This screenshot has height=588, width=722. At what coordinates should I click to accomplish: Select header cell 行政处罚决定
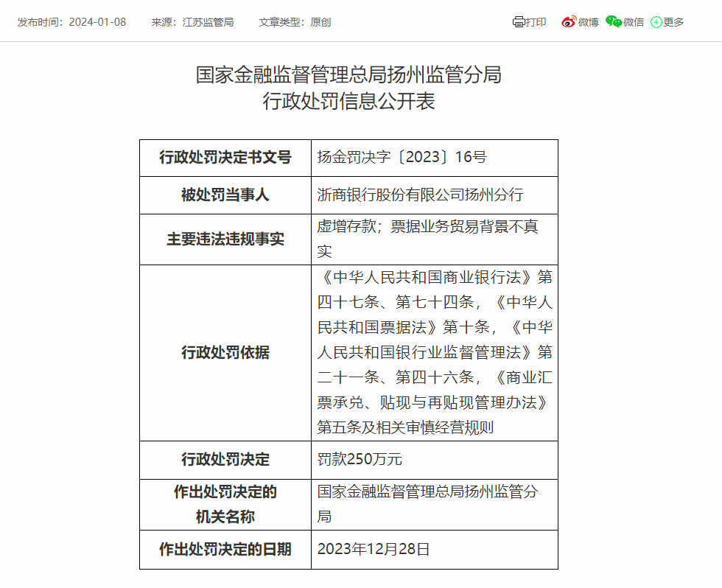225,460
